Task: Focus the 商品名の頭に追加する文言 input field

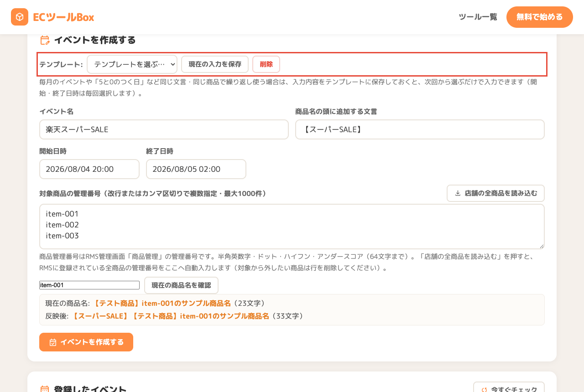Action: (x=420, y=129)
